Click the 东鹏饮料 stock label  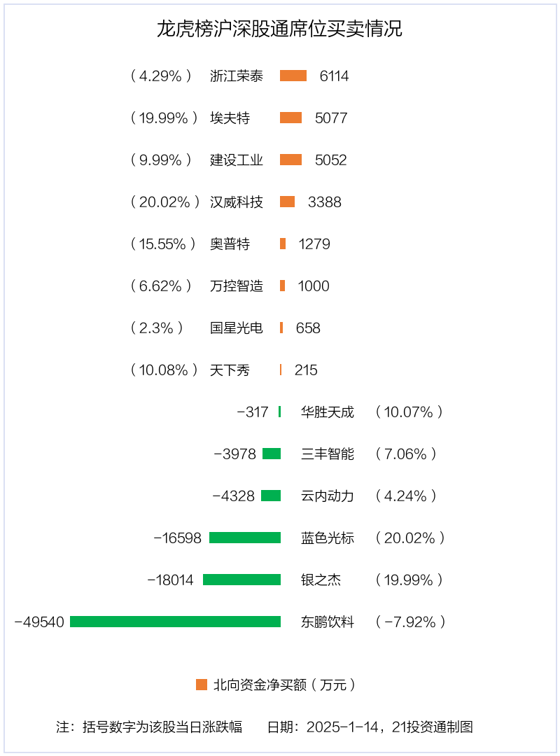[x=328, y=622]
